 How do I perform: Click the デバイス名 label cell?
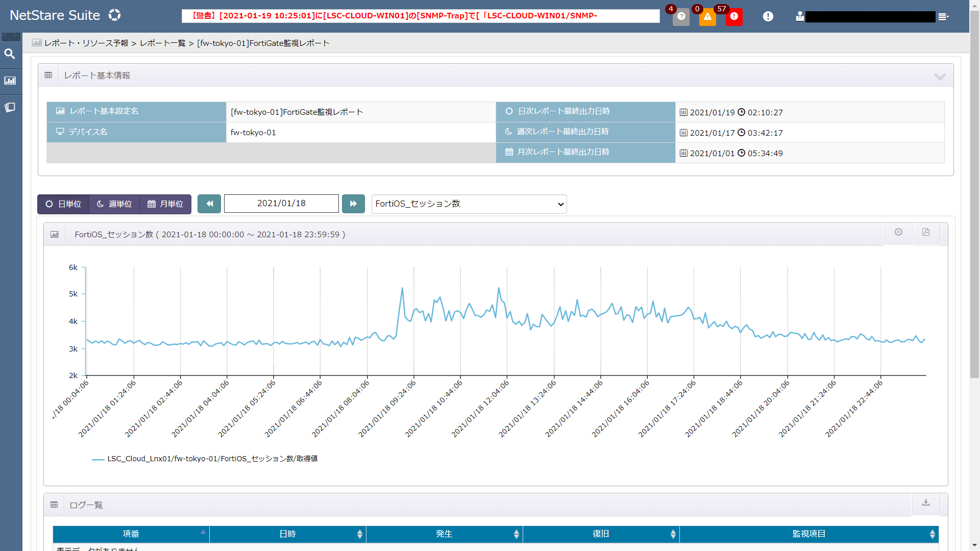pos(136,132)
